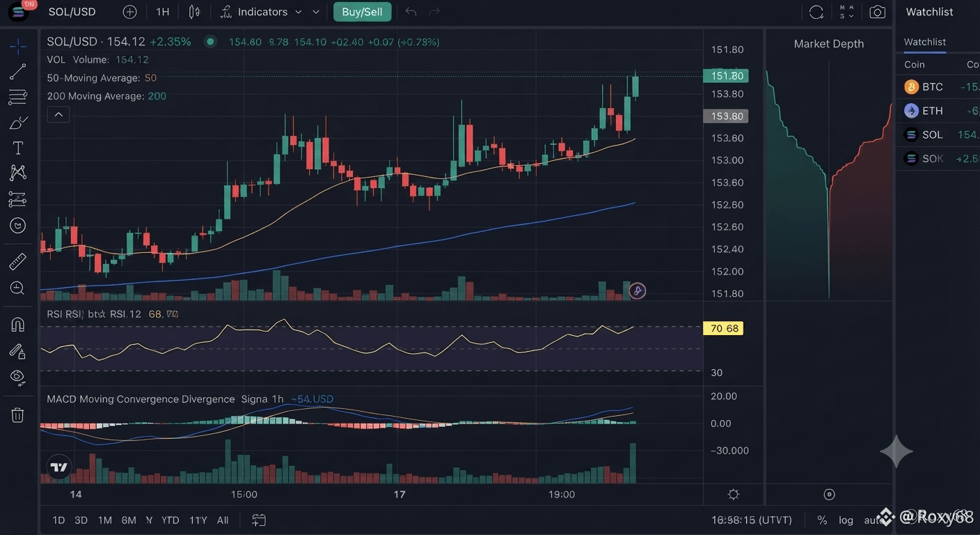The width and height of the screenshot is (980, 535).
Task: Select the brush drawing tool
Action: pyautogui.click(x=18, y=123)
